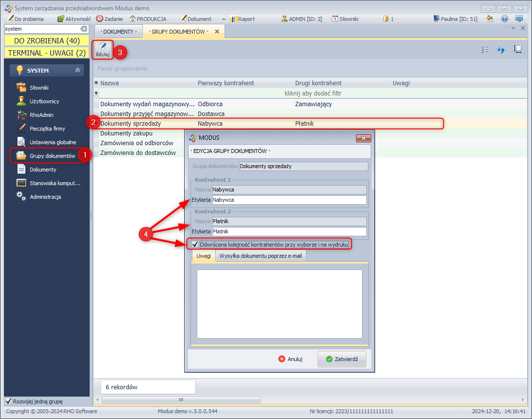Expand the TERMINAL - UWAGI (2) panel
The image size is (532, 419).
point(47,53)
